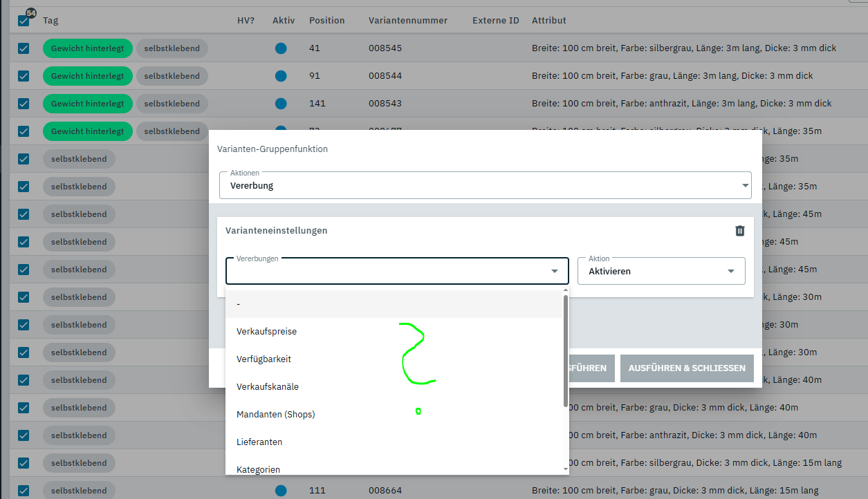
Task: Choose Mandanten (Shops) in the dropdown list
Action: 275,415
